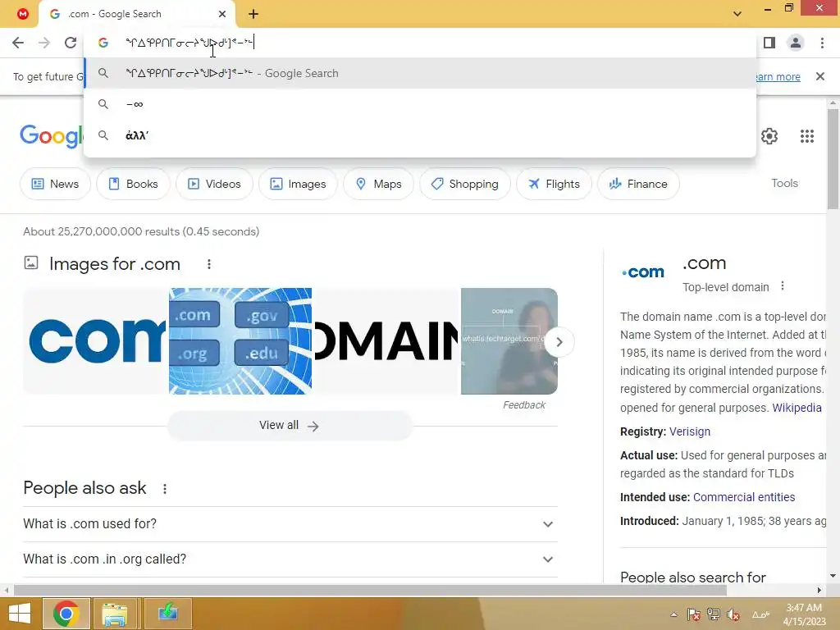The image size is (840, 630).
Task: Close the .com Google Search tab
Action: pos(222,14)
